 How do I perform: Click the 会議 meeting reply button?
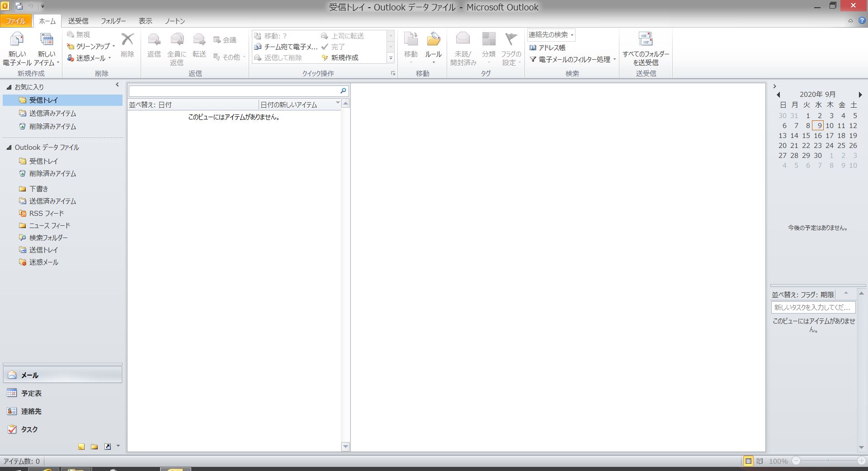pyautogui.click(x=225, y=40)
